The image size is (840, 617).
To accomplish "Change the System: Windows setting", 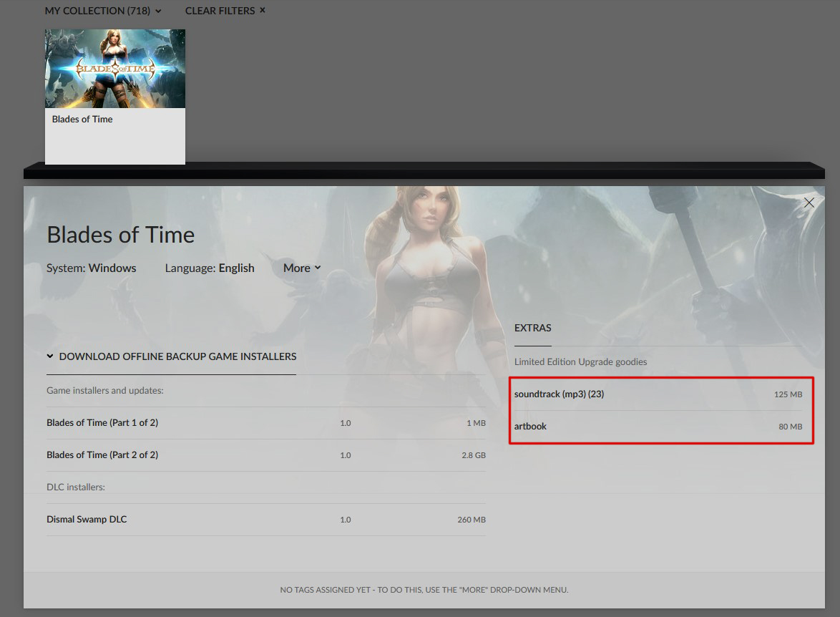I will pyautogui.click(x=91, y=268).
